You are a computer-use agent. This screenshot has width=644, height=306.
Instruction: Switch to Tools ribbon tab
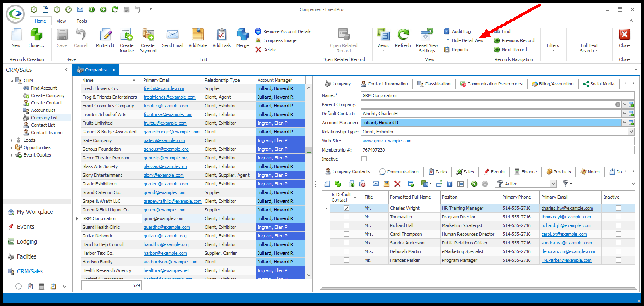(82, 21)
